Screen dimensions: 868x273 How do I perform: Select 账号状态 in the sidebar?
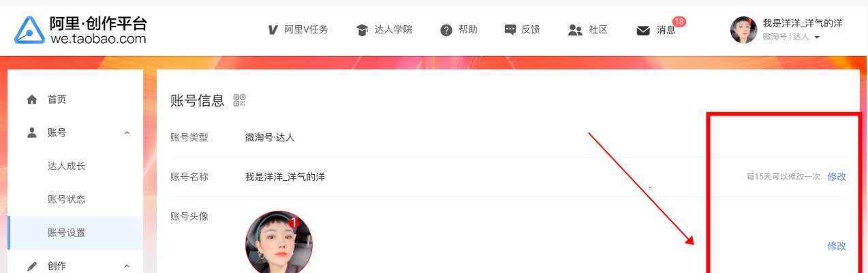(67, 199)
